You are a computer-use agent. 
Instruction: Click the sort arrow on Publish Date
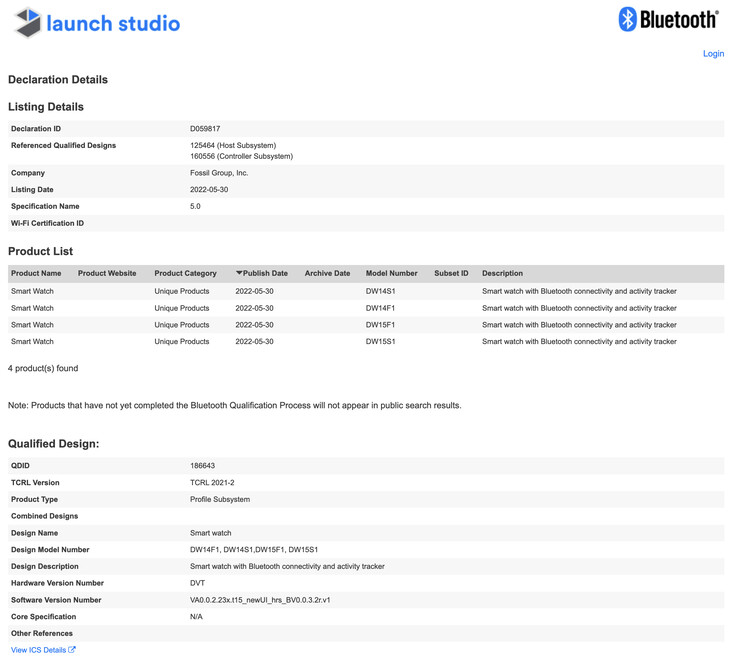tap(239, 273)
